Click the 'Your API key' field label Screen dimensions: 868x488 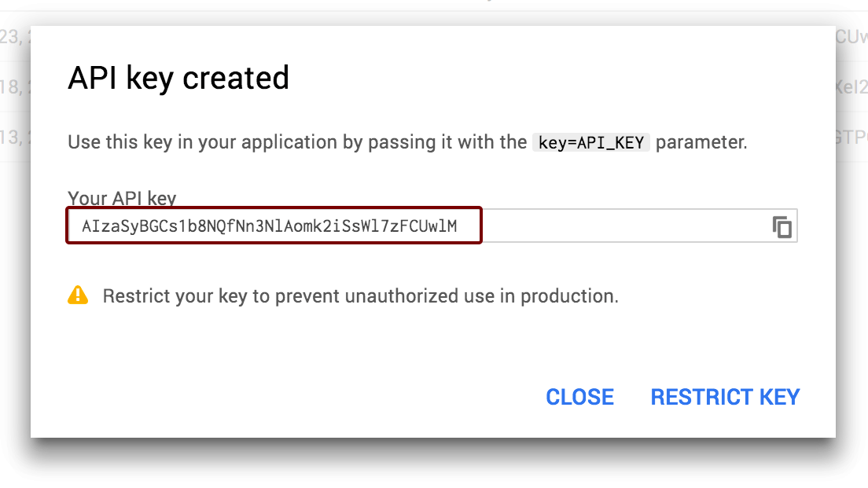pos(121,198)
